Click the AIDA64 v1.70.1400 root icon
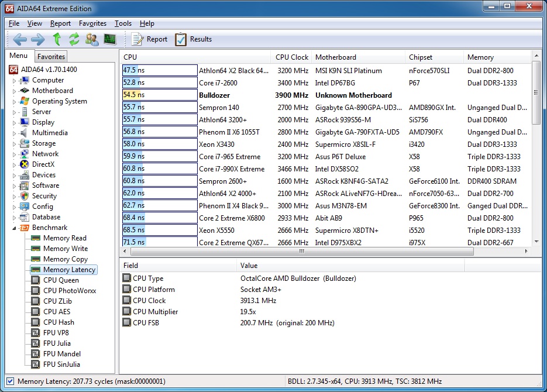The height and width of the screenshot is (392, 547). point(13,70)
